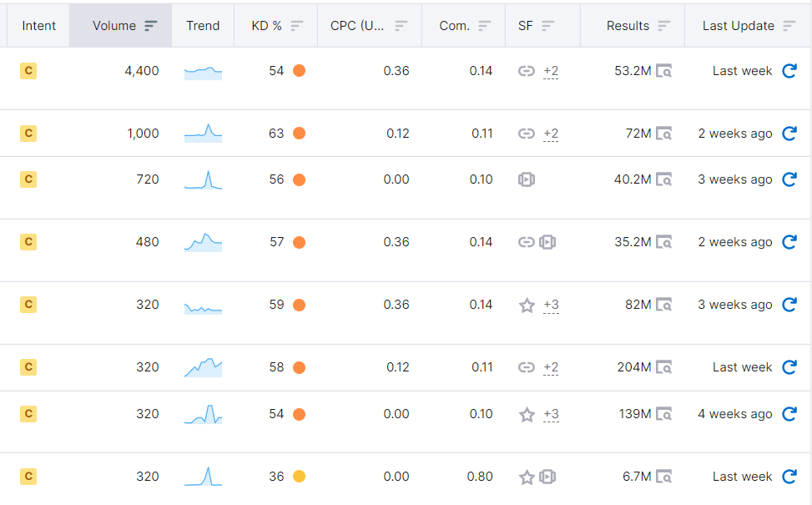Viewport: 812px width, 505px height.
Task: Open the Last Update column sort filter
Action: tap(788, 25)
